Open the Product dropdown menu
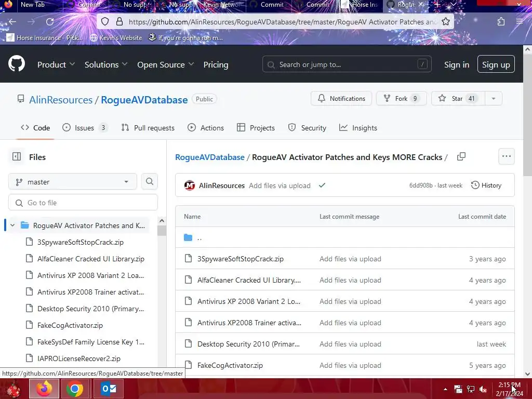This screenshot has width=532, height=399. pyautogui.click(x=56, y=64)
